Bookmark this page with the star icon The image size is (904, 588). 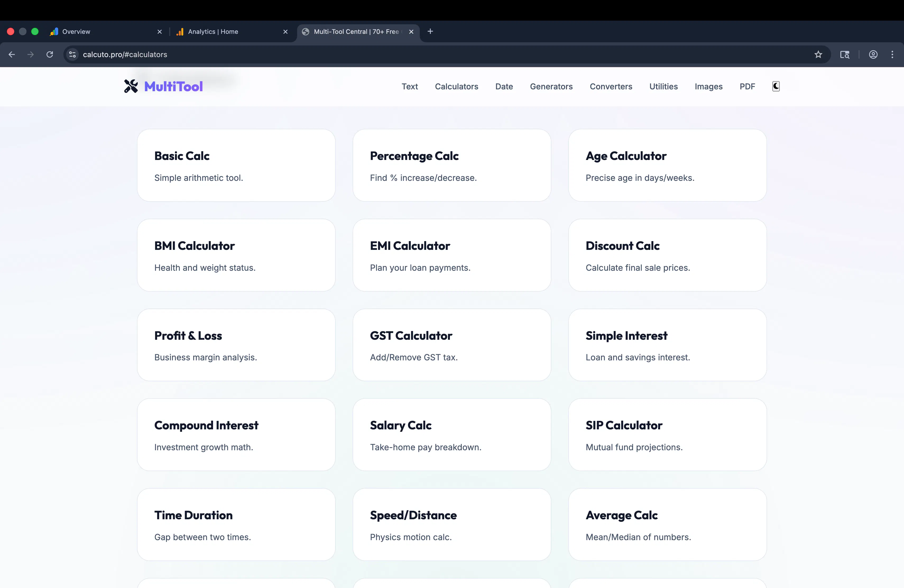click(818, 54)
